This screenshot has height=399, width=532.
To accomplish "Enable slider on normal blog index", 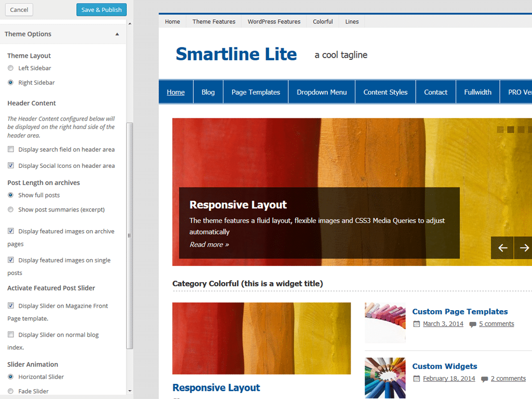I will pos(11,335).
